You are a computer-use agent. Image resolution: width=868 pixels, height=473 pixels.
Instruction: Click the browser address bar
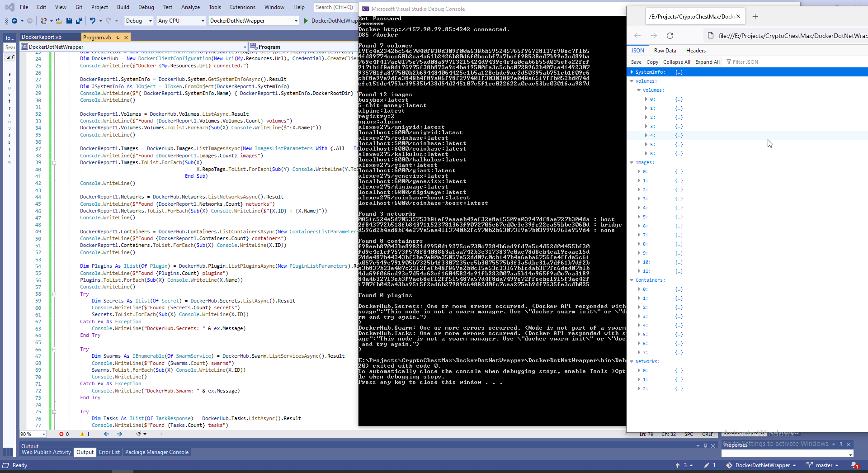pyautogui.click(x=787, y=36)
